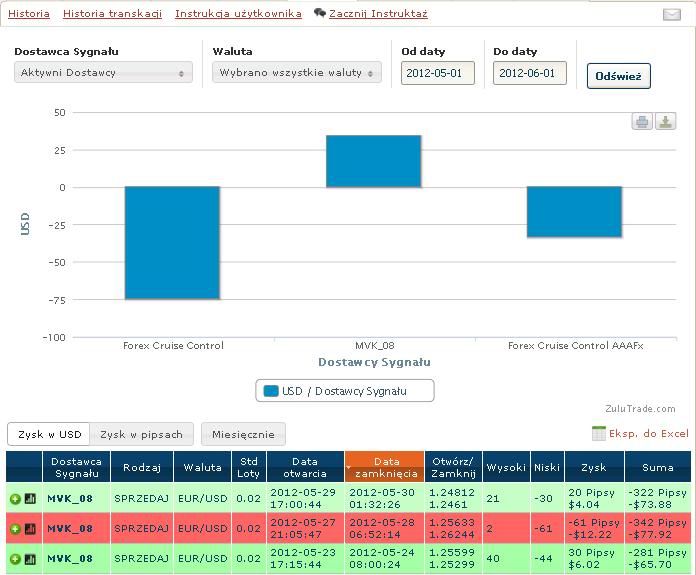696x575 pixels.
Task: Toggle the USD / Dostawcy Sygnału legend swatch
Action: pyautogui.click(x=271, y=391)
